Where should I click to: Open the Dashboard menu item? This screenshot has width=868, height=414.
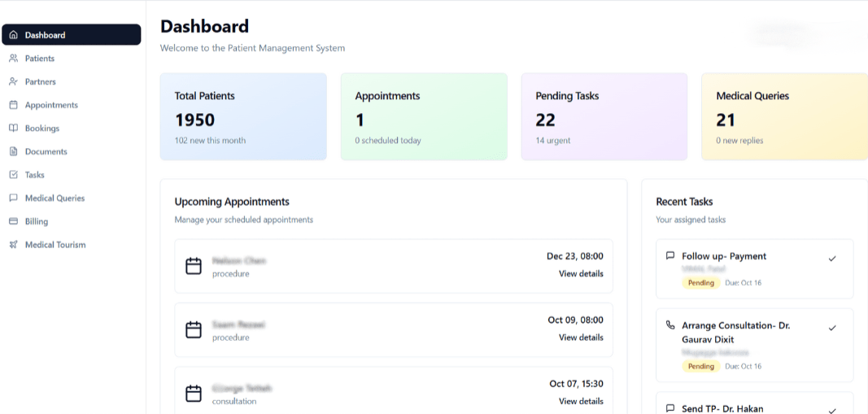(x=71, y=35)
